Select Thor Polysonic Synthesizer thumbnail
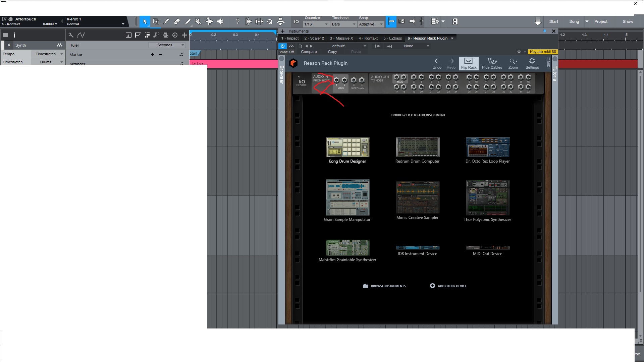Viewport: 644px width, 362px height. [x=488, y=197]
